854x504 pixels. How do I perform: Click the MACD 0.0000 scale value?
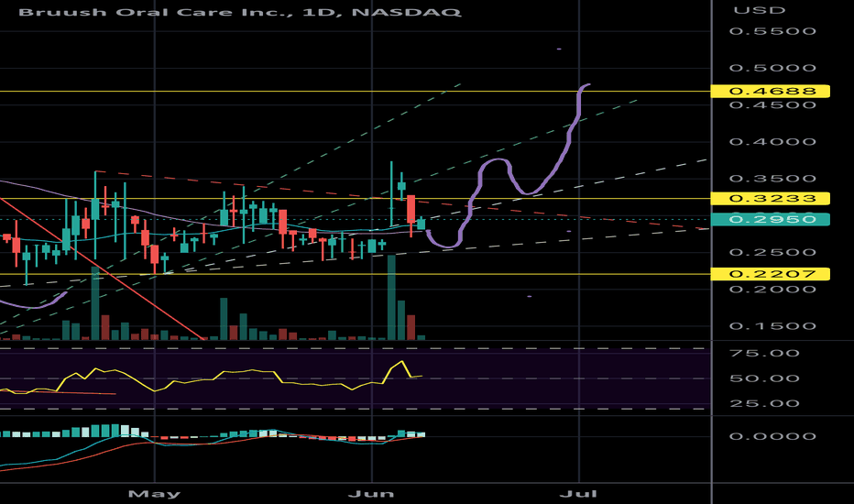click(x=772, y=436)
